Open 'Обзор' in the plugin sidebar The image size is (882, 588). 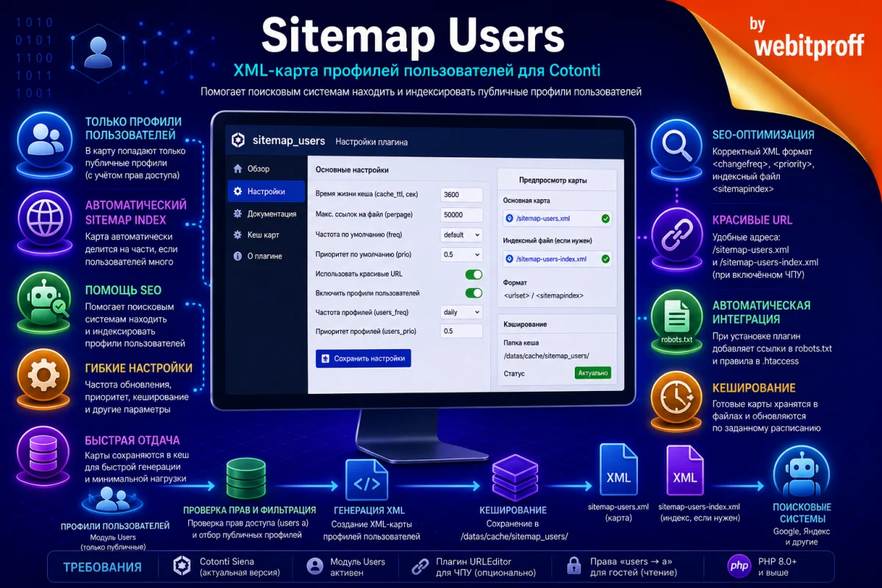tap(265, 168)
